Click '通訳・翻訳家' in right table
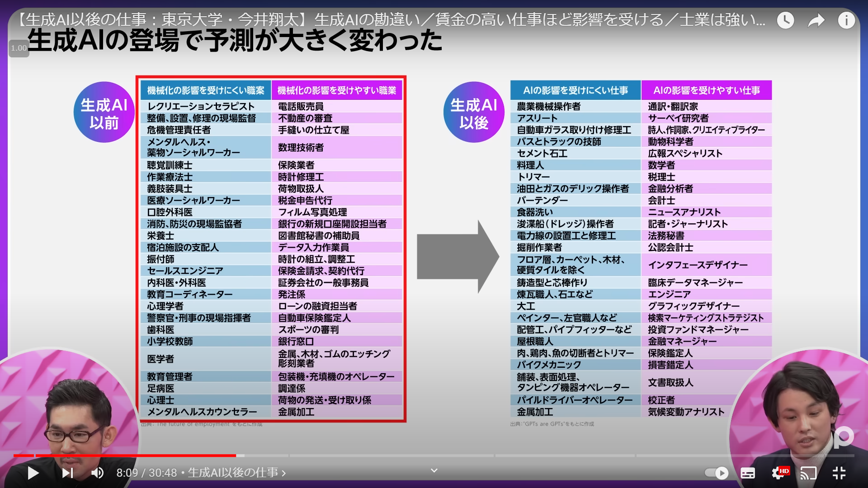Screen dimensions: 868x488 (673, 106)
